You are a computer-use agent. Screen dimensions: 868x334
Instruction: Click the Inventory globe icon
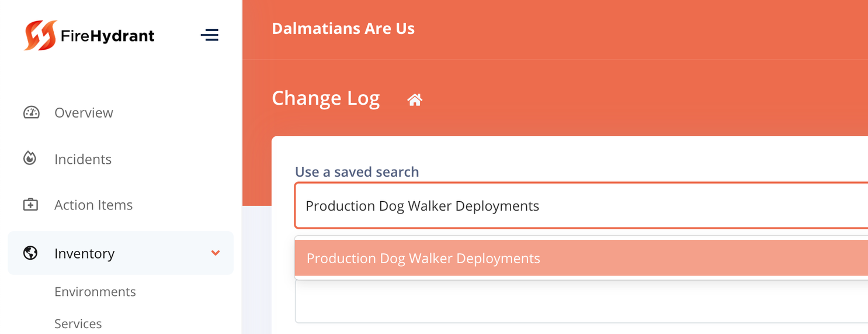point(30,253)
